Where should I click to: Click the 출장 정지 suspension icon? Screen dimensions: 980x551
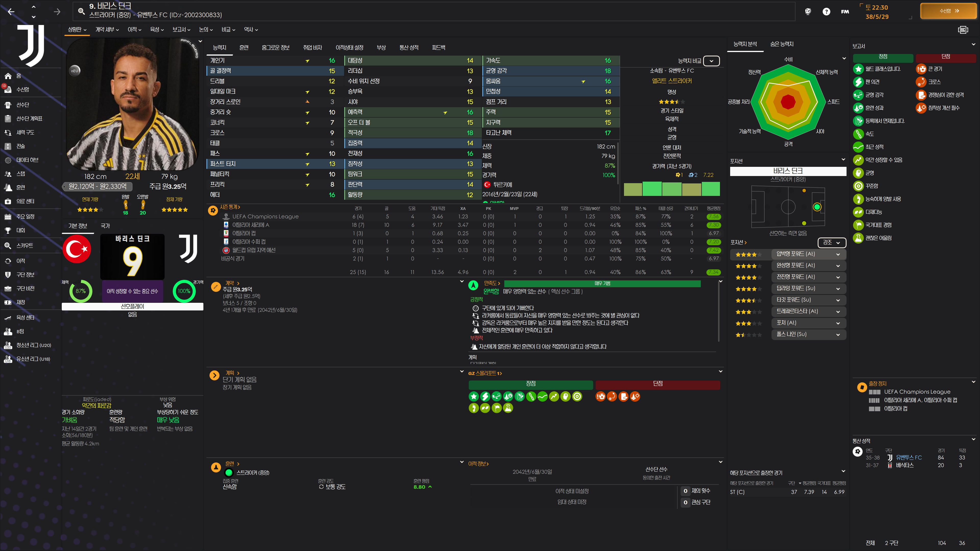click(862, 387)
